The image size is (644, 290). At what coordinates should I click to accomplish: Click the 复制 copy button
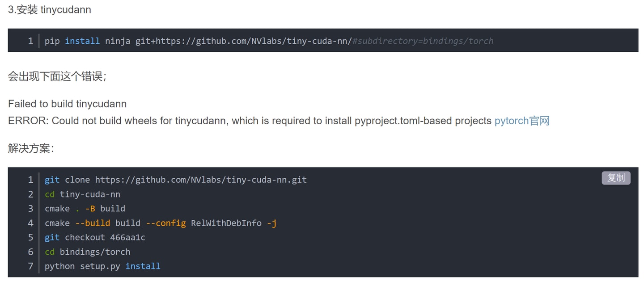point(616,178)
